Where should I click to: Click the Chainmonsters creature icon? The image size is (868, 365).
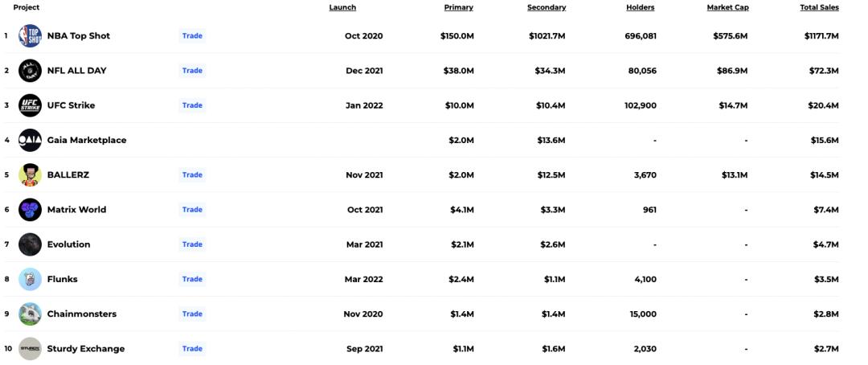30,314
